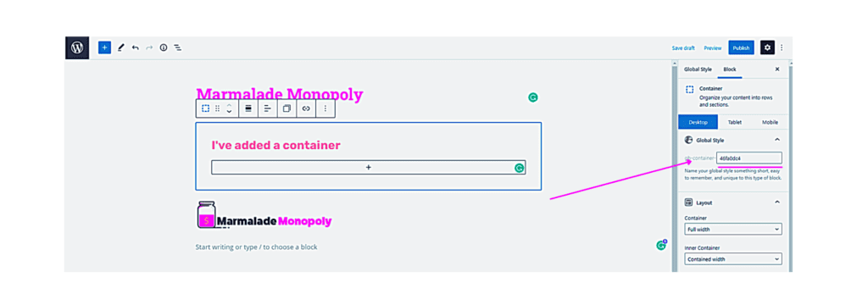Click the Publish button
The width and height of the screenshot is (868, 305).
pyautogui.click(x=741, y=48)
